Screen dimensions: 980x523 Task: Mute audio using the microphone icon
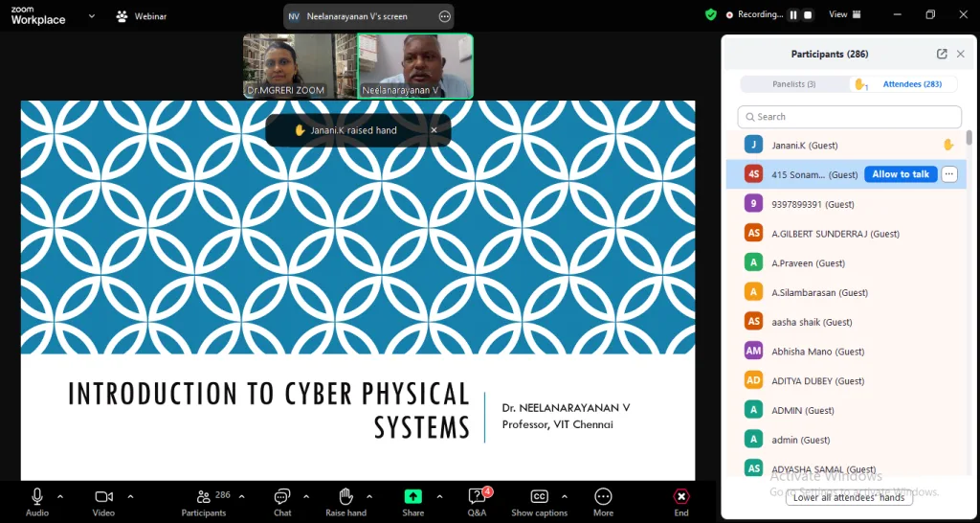tap(37, 496)
